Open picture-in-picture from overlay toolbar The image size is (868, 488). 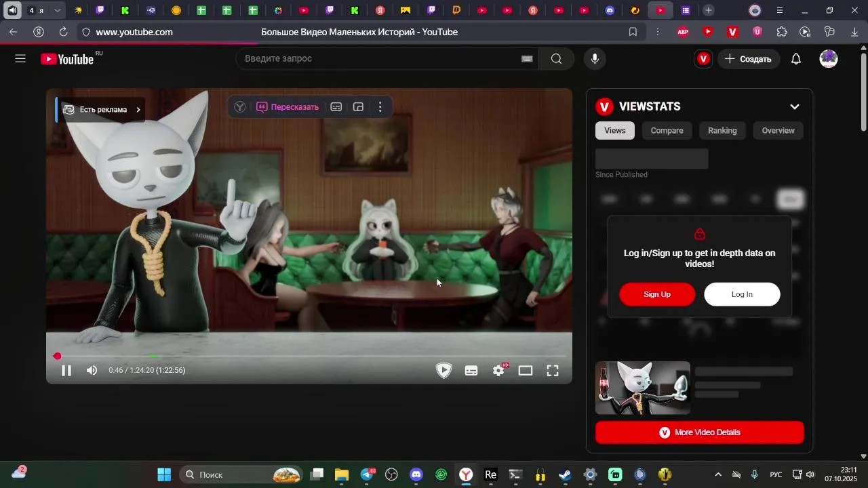[x=358, y=107]
